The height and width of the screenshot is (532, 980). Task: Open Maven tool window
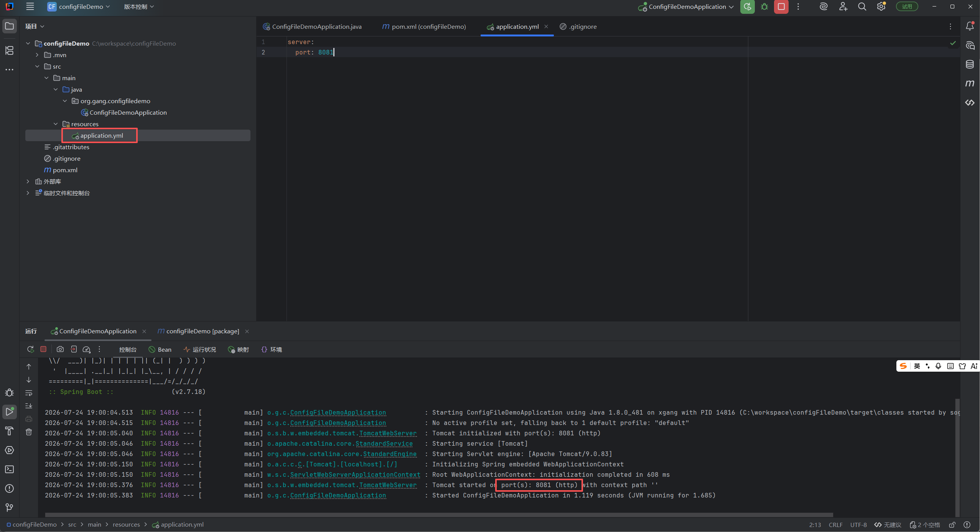pyautogui.click(x=970, y=84)
